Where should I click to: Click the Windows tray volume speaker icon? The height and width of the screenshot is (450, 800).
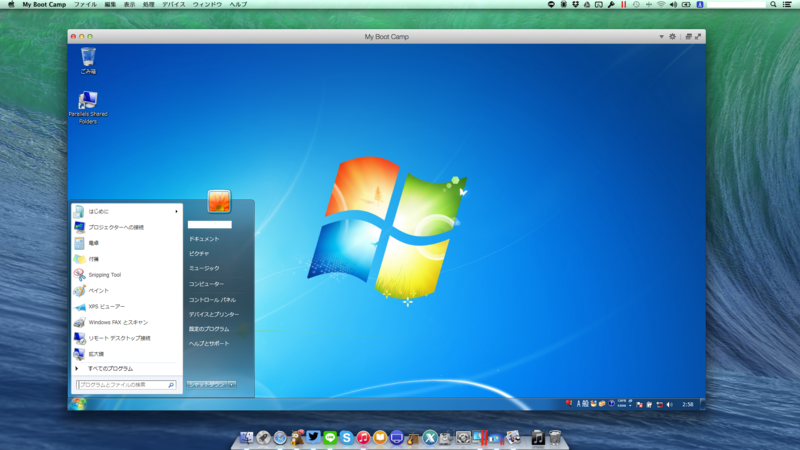click(669, 404)
